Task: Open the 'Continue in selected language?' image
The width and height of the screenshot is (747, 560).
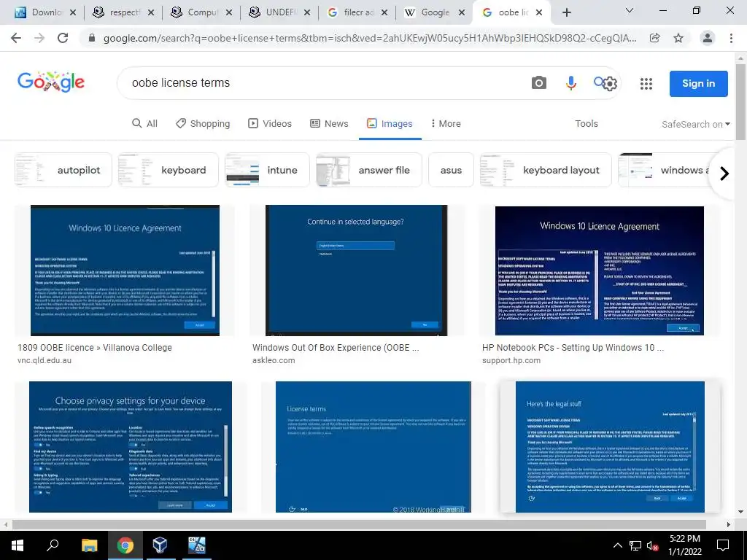Action: point(356,271)
